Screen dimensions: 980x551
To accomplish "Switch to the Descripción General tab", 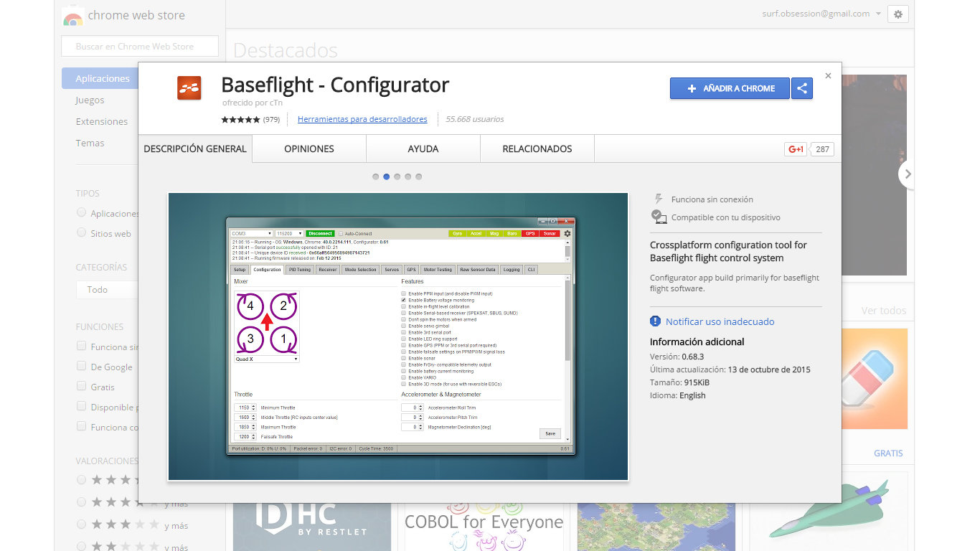I will point(195,149).
